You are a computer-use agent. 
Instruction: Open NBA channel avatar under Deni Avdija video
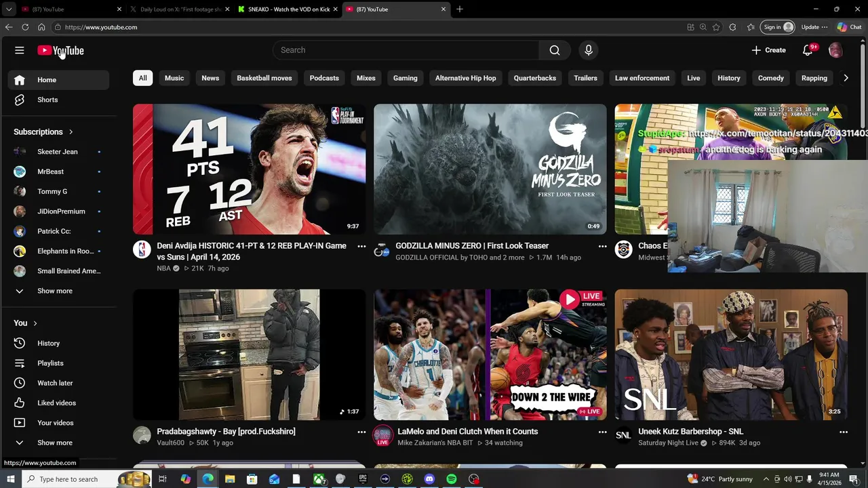(142, 249)
